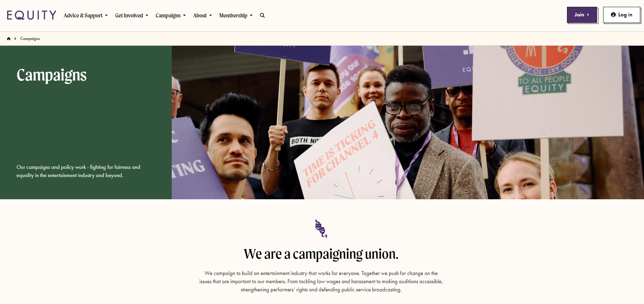This screenshot has height=304, width=644.
Task: Click the arrow icon on Join button
Action: point(588,15)
